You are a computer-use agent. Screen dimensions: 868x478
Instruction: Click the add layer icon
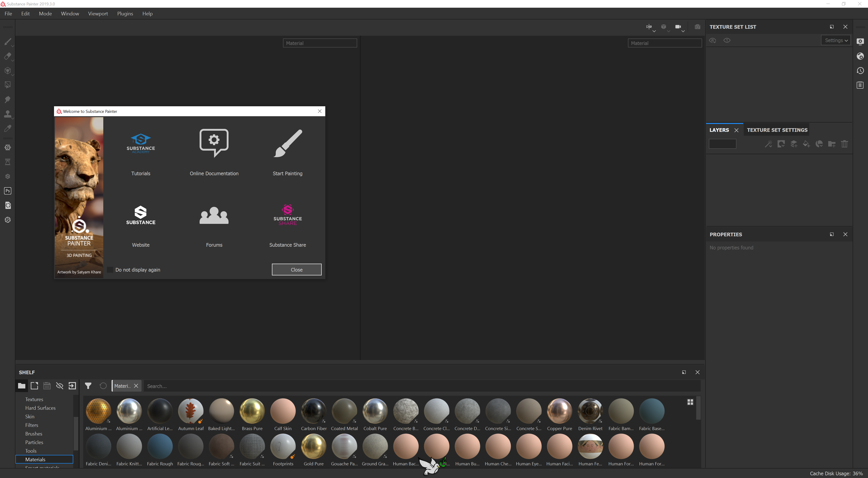pyautogui.click(x=794, y=144)
